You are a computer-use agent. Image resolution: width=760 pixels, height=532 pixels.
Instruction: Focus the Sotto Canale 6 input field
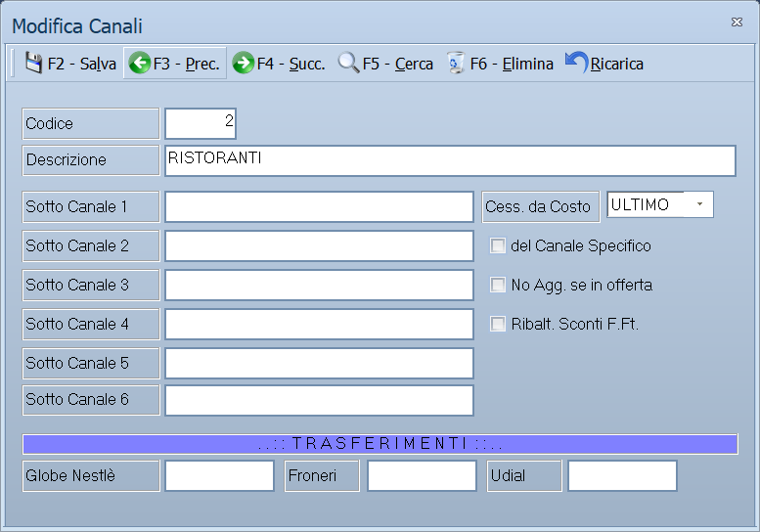(319, 400)
